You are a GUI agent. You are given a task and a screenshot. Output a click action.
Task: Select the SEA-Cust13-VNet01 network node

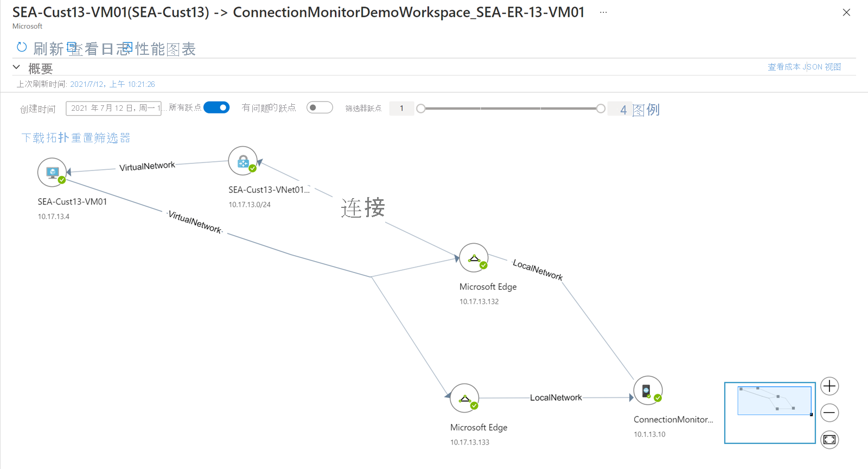coord(243,161)
